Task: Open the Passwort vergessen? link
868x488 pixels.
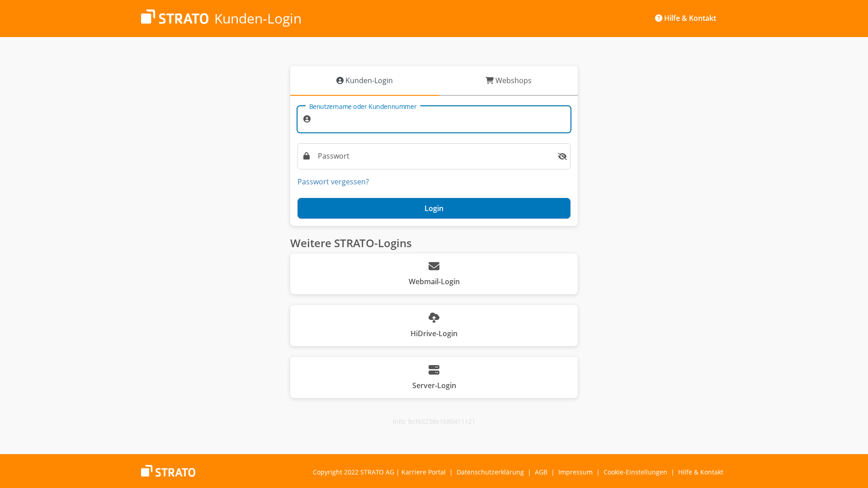Action: point(333,182)
